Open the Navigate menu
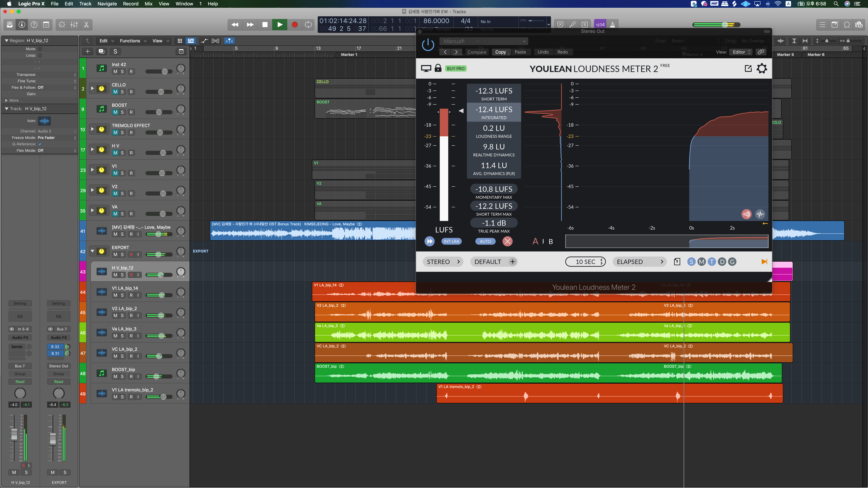Screen dimensions: 868x488 (107, 4)
